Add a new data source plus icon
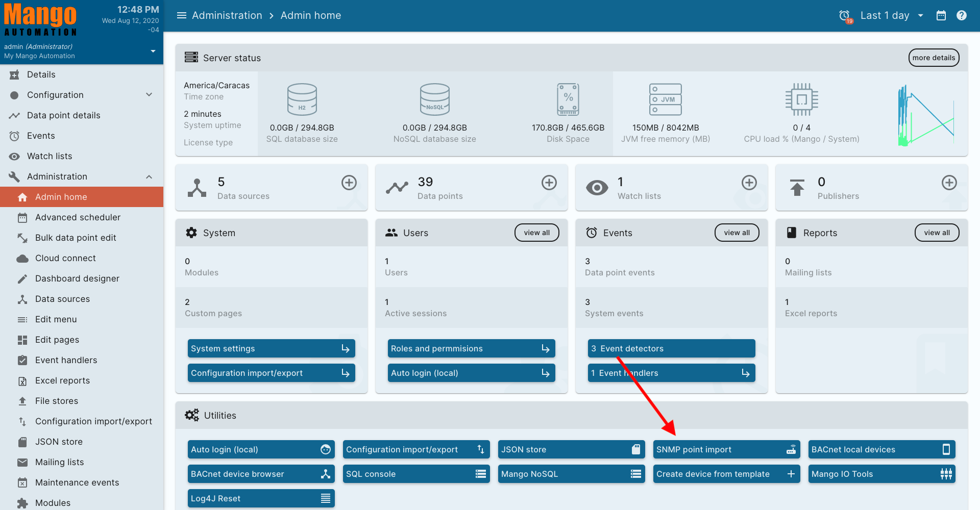 pos(349,183)
